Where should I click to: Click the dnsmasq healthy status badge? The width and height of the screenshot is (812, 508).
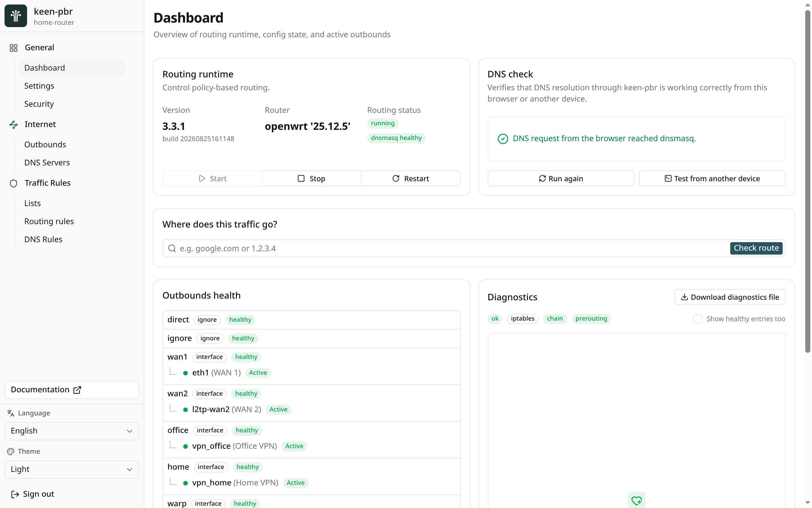396,138
